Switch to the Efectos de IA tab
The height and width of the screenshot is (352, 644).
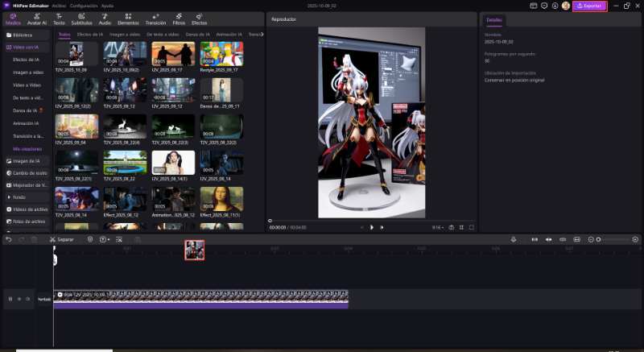click(x=89, y=35)
